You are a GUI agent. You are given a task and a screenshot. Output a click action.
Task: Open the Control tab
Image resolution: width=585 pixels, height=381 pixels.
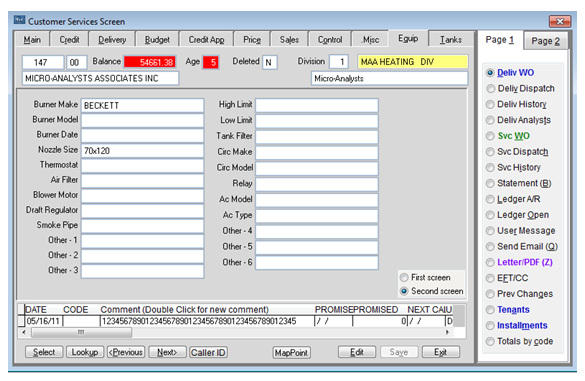pos(330,40)
